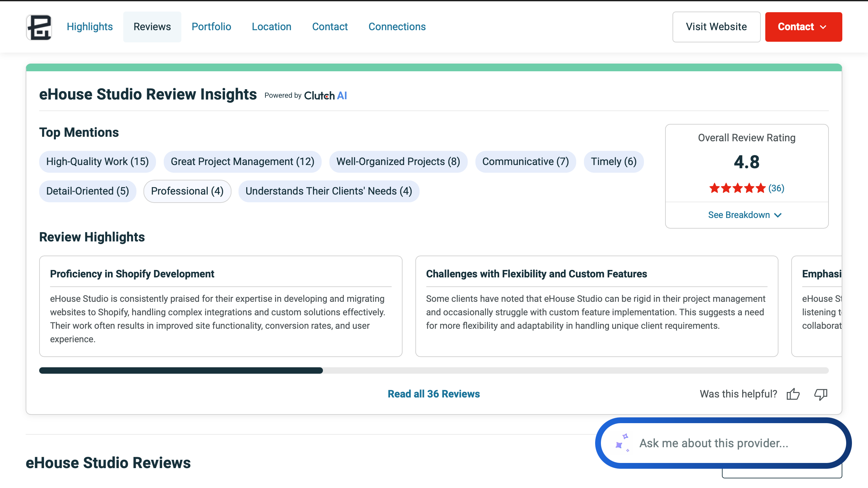Open the Connections tab
Viewport: 868px width, 488px height.
coord(397,27)
